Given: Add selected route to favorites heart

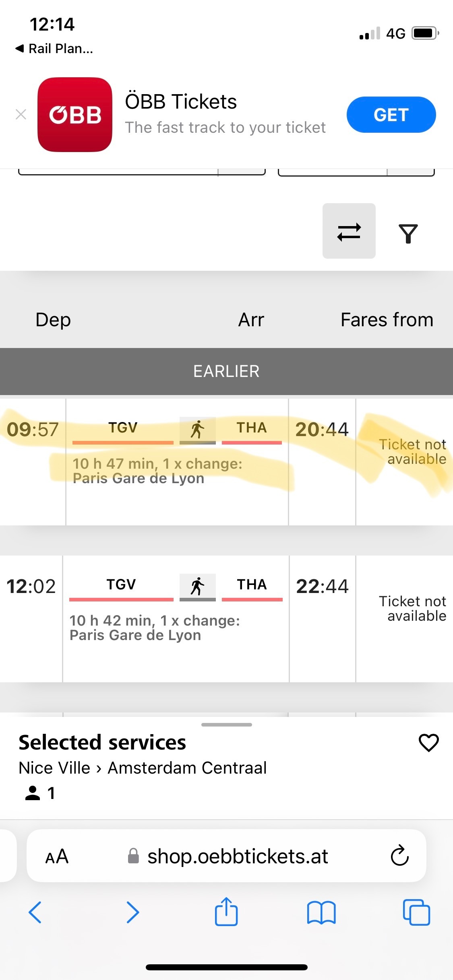Looking at the screenshot, I should click(x=429, y=743).
